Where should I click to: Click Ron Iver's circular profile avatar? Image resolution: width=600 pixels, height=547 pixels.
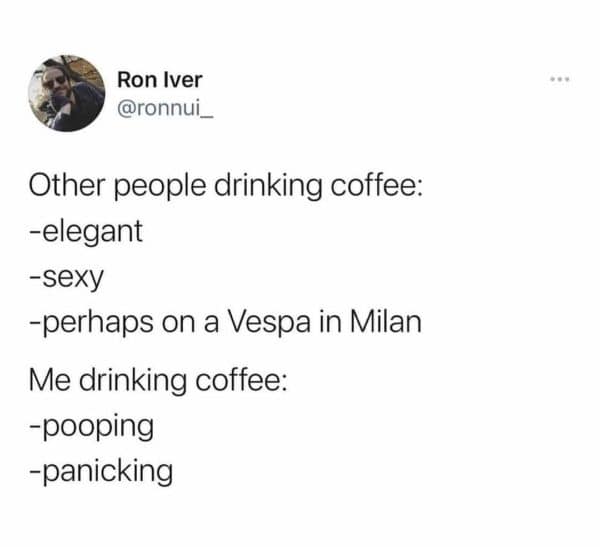pos(67,93)
